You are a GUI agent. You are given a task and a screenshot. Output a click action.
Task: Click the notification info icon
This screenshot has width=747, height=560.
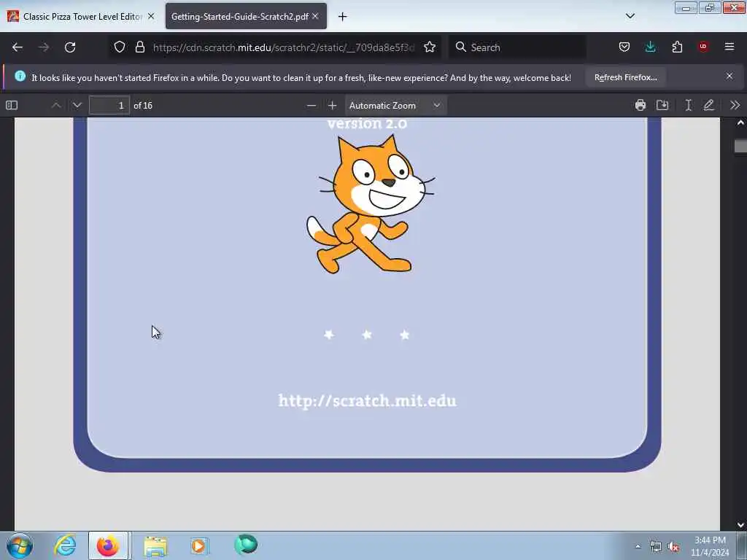coord(20,76)
